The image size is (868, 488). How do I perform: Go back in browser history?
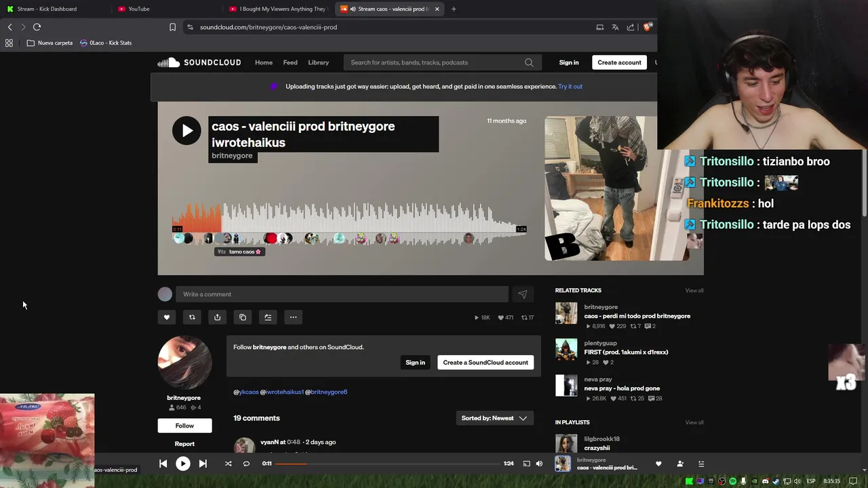pyautogui.click(x=9, y=27)
